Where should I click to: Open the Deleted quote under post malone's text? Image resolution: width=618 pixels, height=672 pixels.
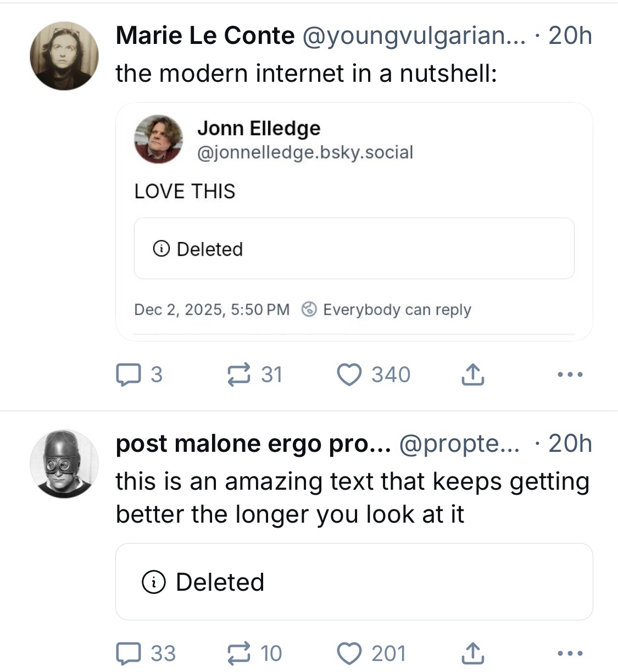[354, 582]
